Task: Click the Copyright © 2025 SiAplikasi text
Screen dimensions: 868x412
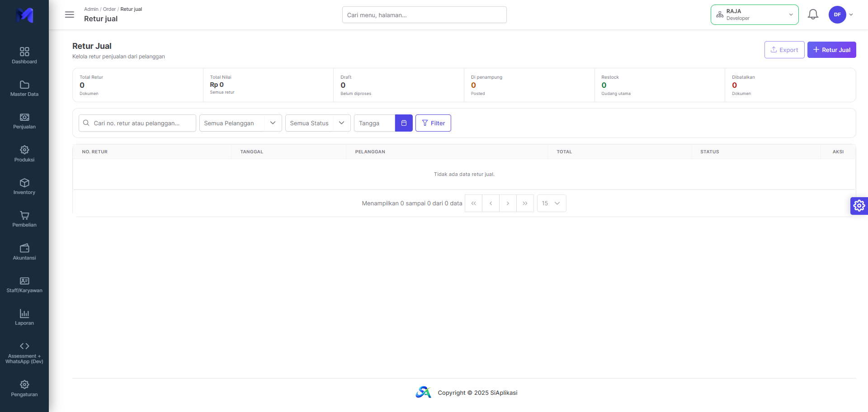Action: 477,393
